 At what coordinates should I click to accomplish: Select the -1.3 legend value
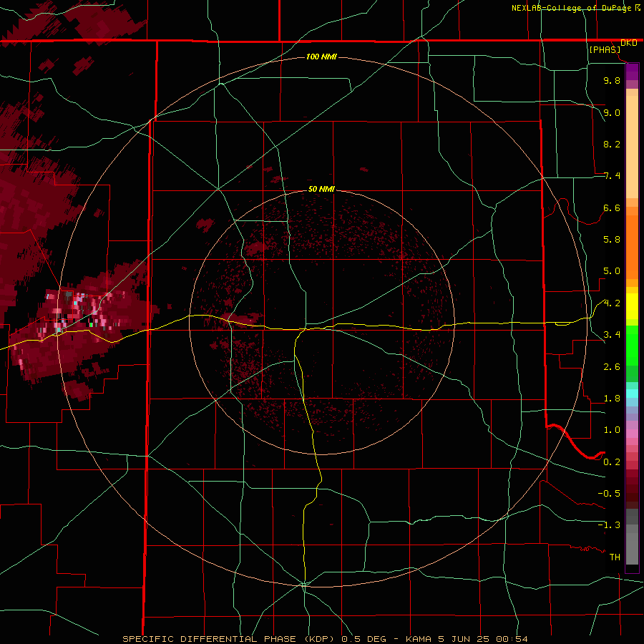(x=609, y=525)
